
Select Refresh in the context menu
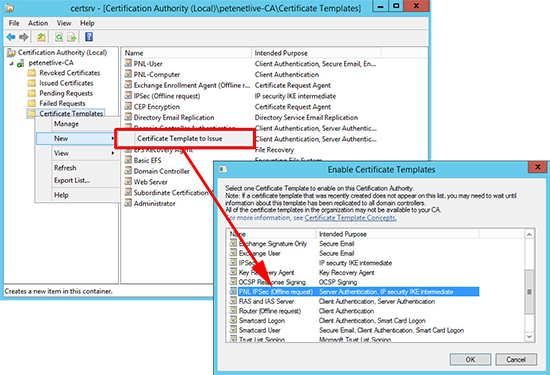click(x=65, y=168)
